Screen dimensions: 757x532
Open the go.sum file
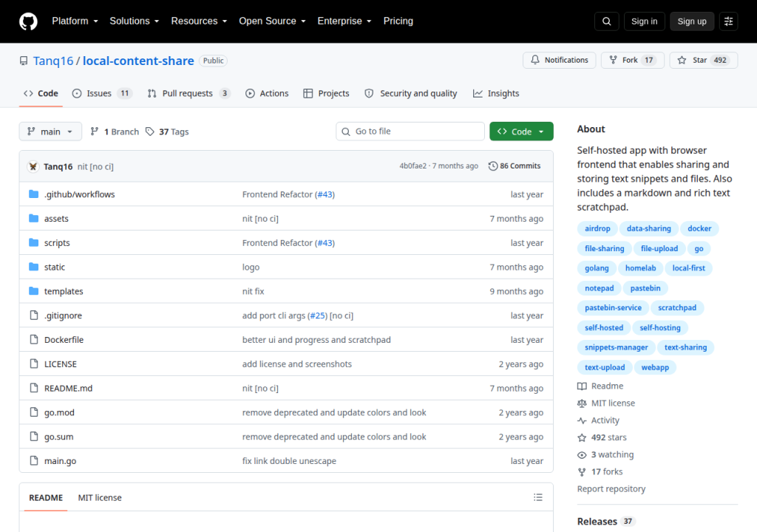point(59,437)
